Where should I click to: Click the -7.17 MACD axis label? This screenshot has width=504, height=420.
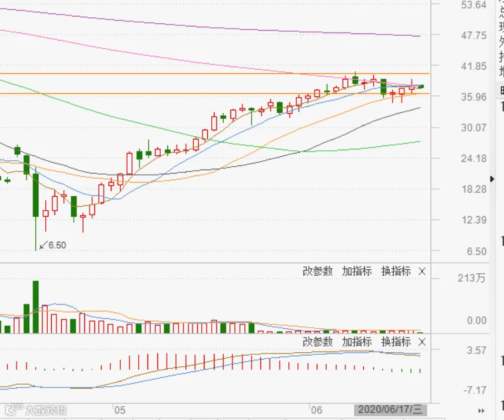475,390
